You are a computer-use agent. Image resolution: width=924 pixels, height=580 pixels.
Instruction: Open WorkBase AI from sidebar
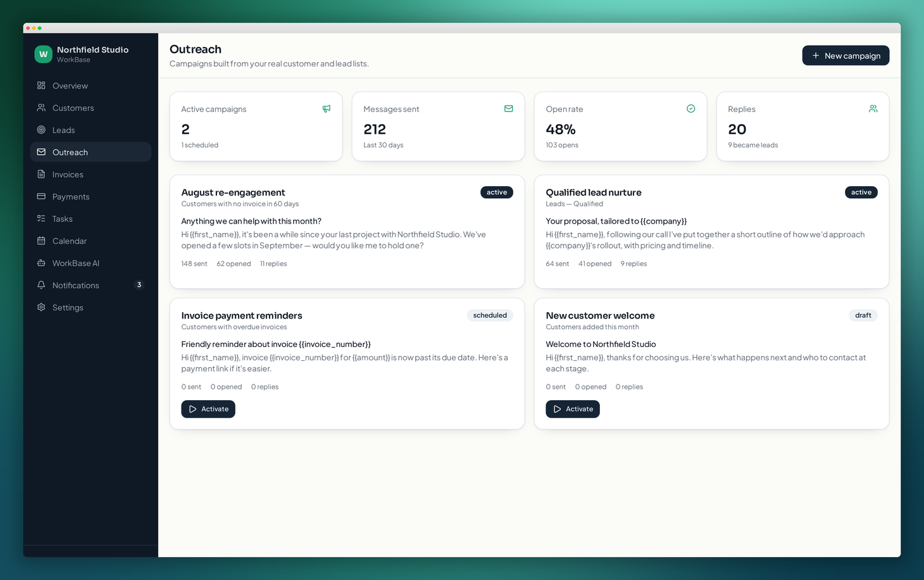[91, 263]
